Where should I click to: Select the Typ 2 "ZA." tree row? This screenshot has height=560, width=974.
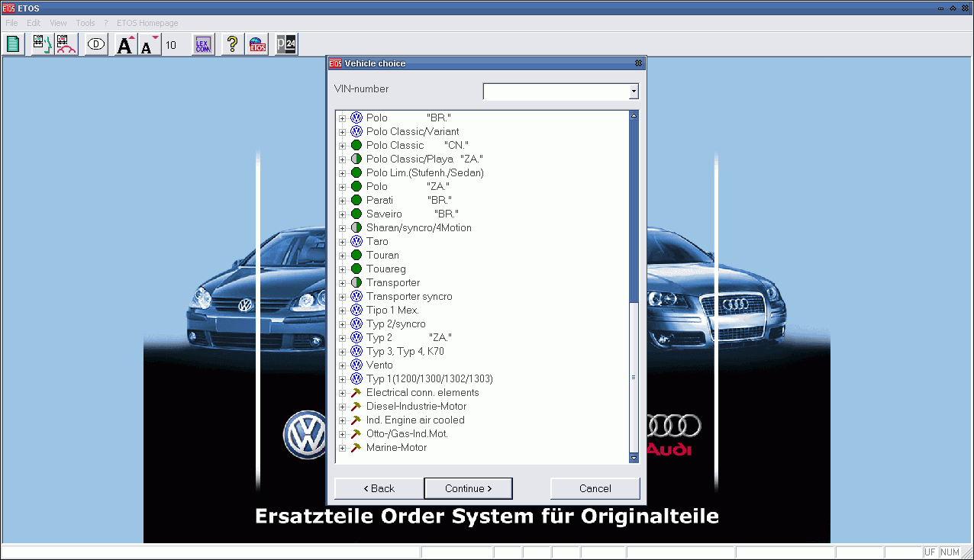tap(409, 337)
